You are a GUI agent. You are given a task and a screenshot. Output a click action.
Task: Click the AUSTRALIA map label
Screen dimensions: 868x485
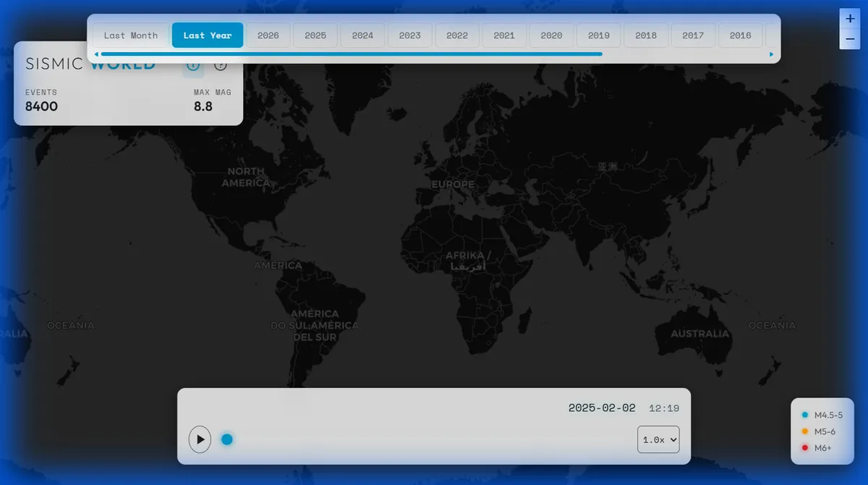coord(699,334)
